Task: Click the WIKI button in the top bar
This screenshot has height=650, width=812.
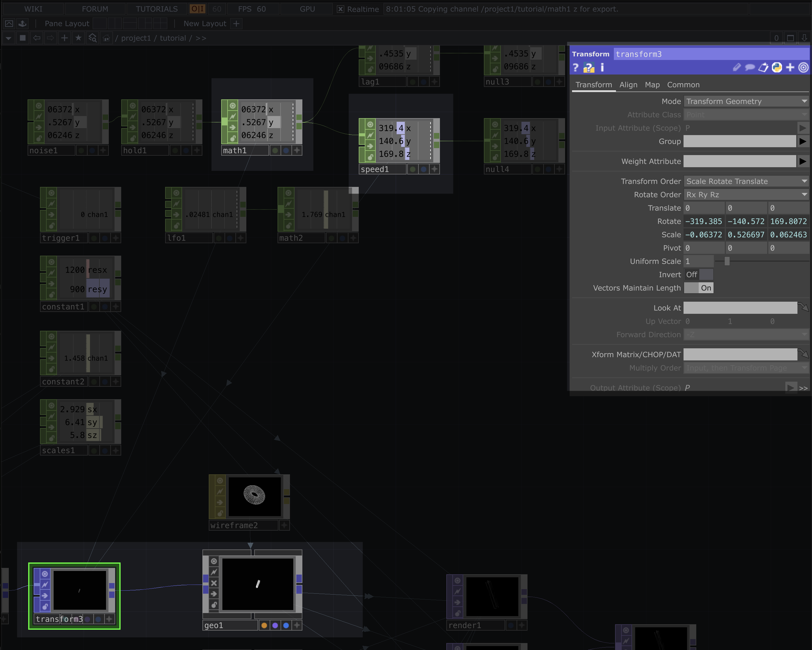Action: click(33, 9)
